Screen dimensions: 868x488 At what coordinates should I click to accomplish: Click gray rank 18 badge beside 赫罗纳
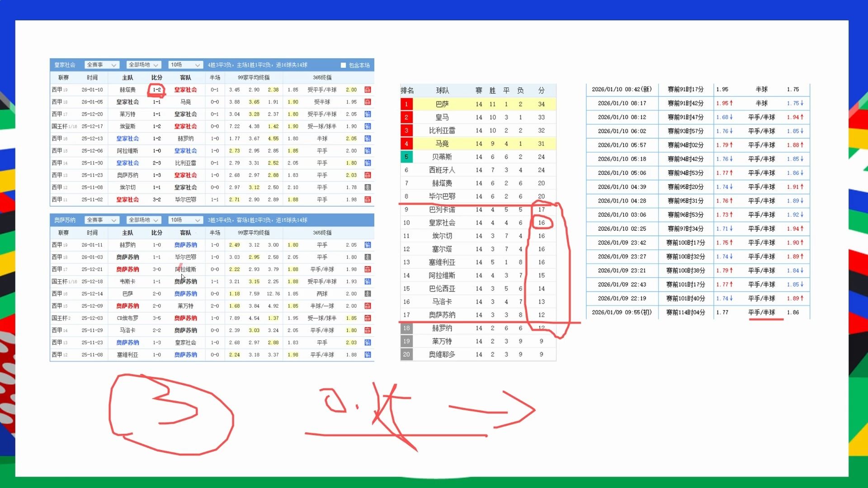tap(406, 328)
